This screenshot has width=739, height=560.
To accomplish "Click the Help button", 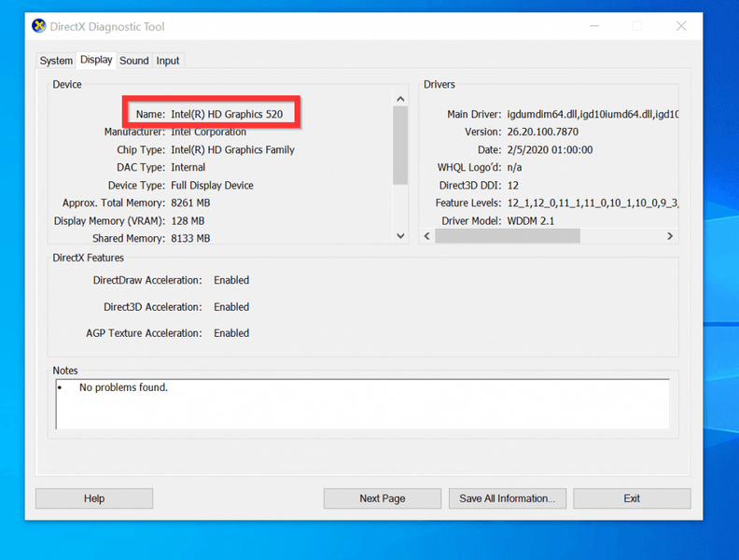I will click(x=94, y=498).
